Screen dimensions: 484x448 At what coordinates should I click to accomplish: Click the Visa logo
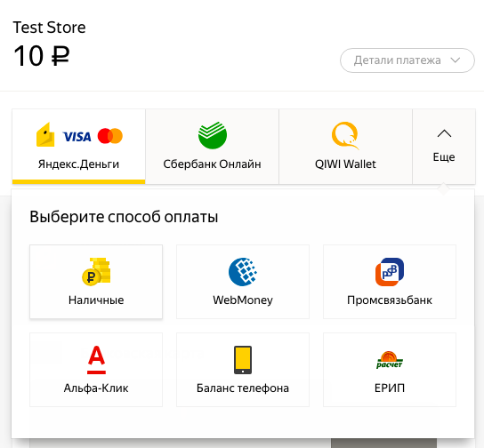click(x=77, y=137)
